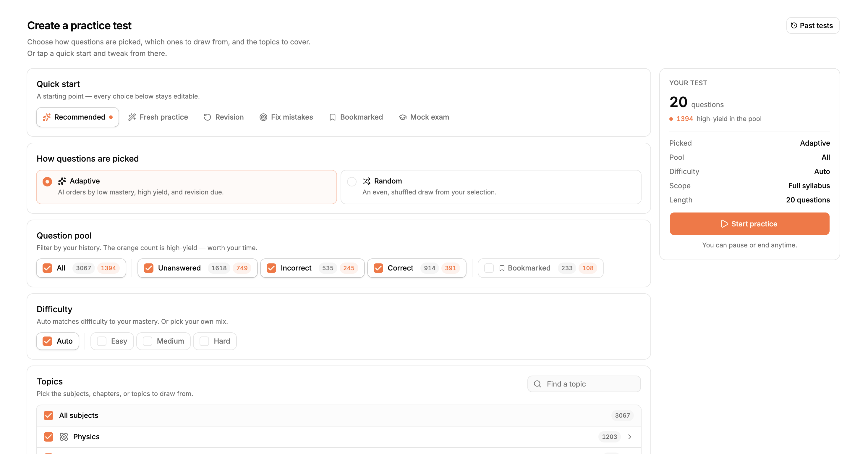
Task: Click the magic wand icon of Fresh practice
Action: pos(132,117)
